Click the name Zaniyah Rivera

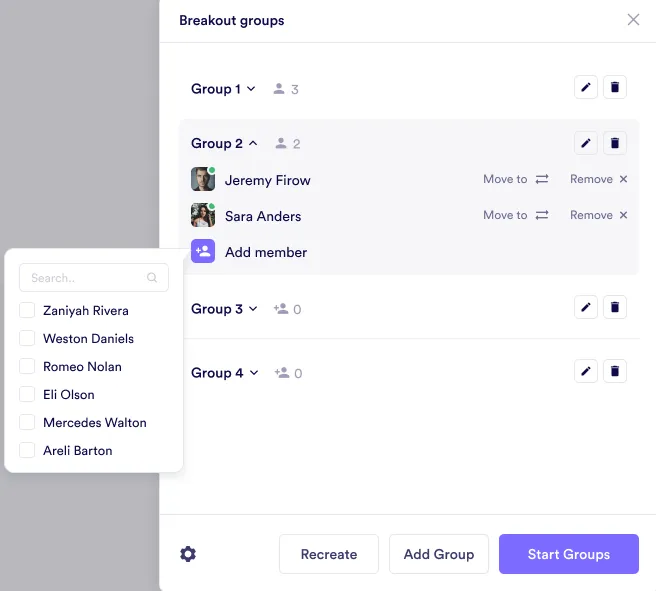point(86,311)
